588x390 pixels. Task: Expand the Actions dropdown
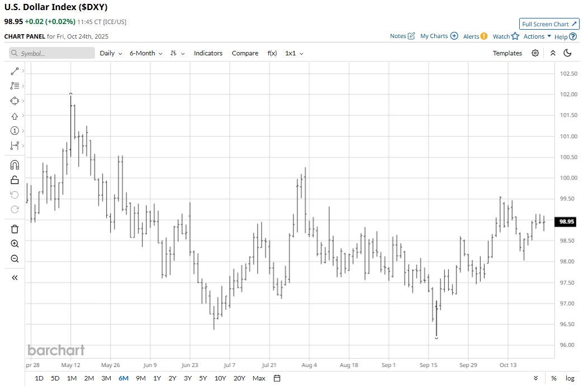point(537,36)
